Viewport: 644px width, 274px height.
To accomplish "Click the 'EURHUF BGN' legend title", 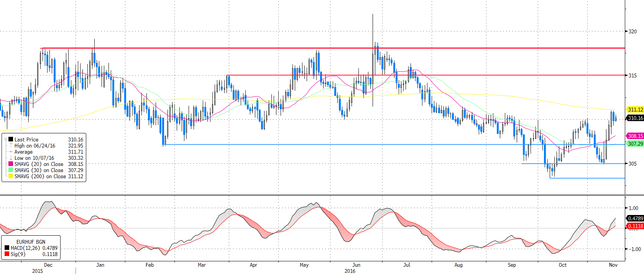I will pos(31,242).
